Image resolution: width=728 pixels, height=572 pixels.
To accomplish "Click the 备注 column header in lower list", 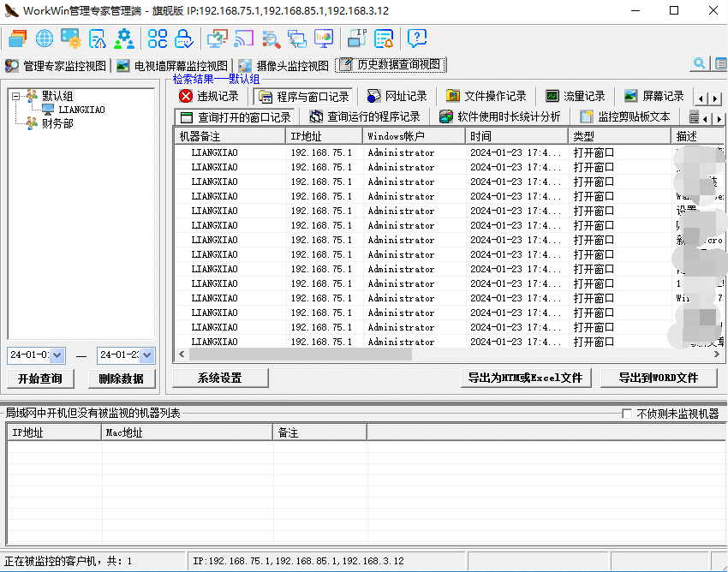I will pyautogui.click(x=320, y=432).
